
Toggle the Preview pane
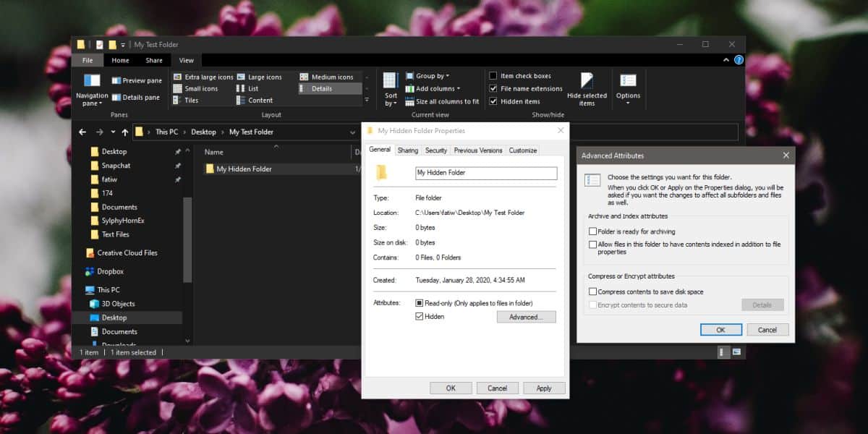[137, 81]
